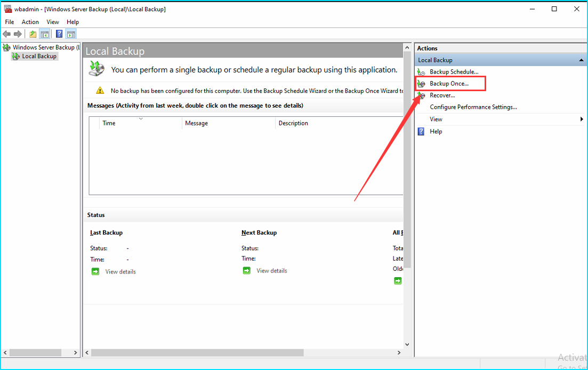The height and width of the screenshot is (370, 588).
Task: Sort messages by Time column
Action: point(141,123)
